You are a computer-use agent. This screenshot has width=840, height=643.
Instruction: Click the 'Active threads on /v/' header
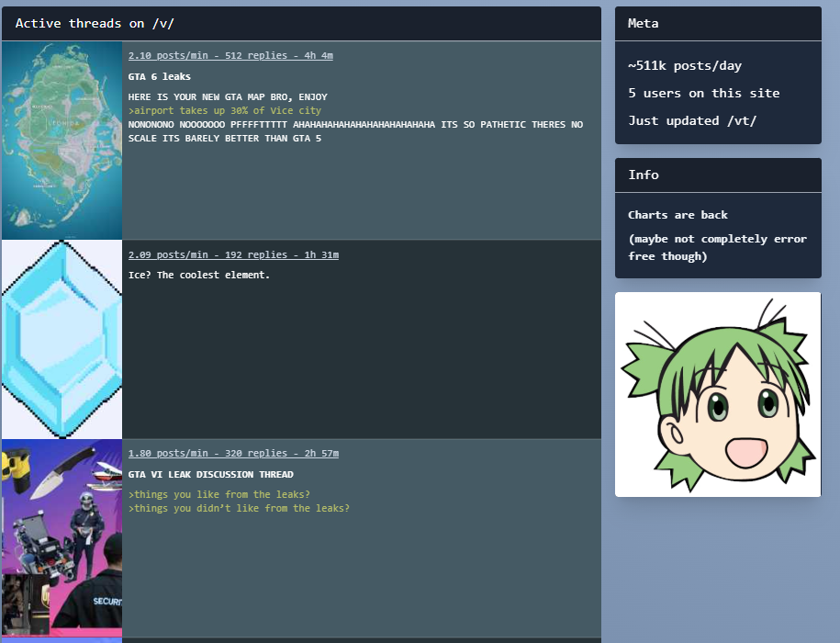(302, 24)
